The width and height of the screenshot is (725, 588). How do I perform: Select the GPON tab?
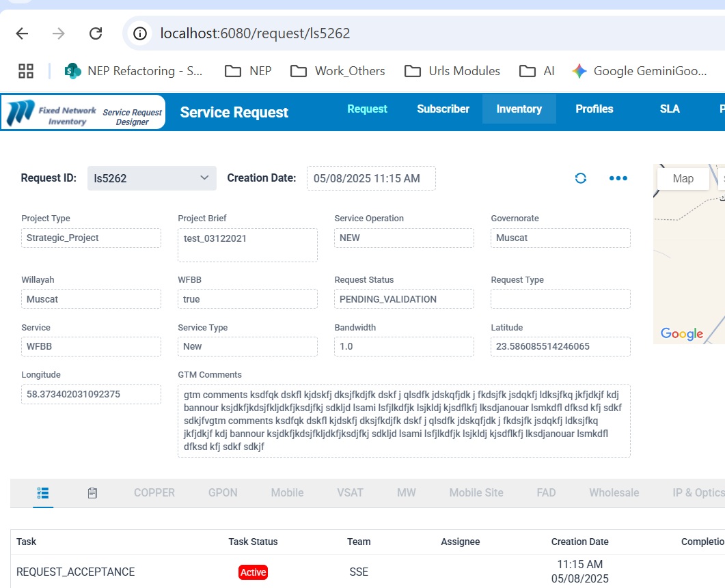click(x=223, y=492)
